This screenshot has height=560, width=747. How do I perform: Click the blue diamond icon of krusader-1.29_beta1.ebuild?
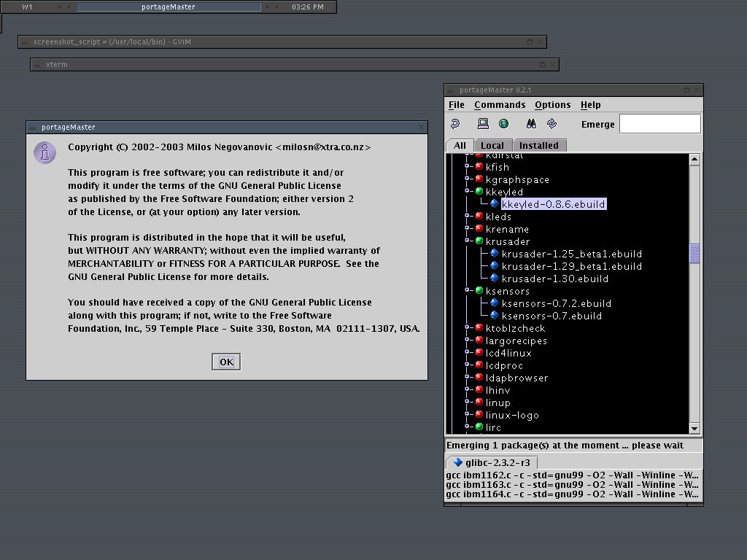pyautogui.click(x=495, y=265)
